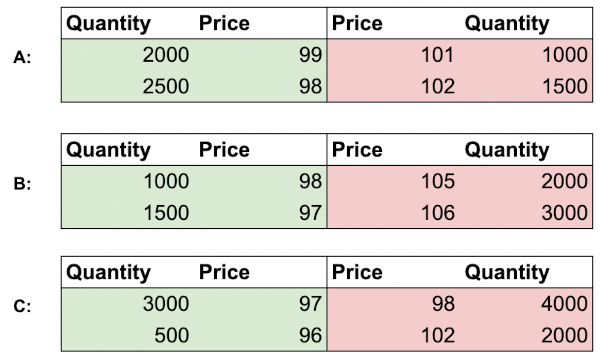The image size is (600, 361).
Task: Select bid price 96 in table C
Action: click(x=310, y=335)
